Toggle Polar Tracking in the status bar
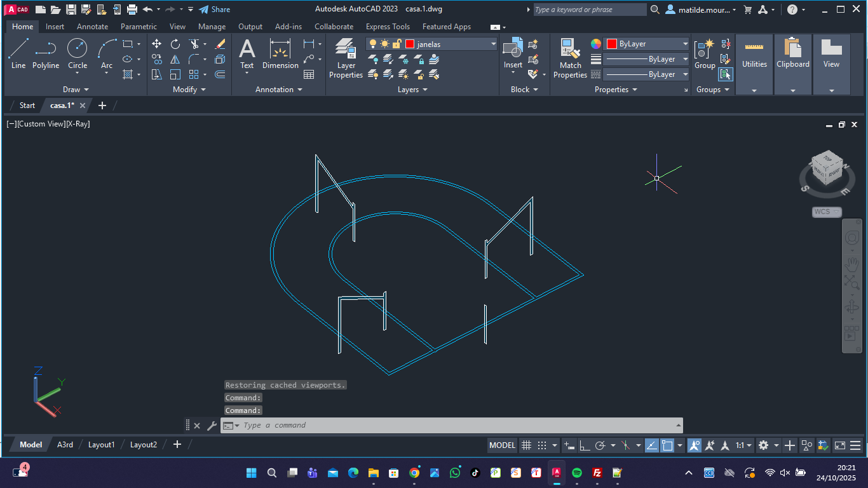This screenshot has height=488, width=868. [x=600, y=445]
